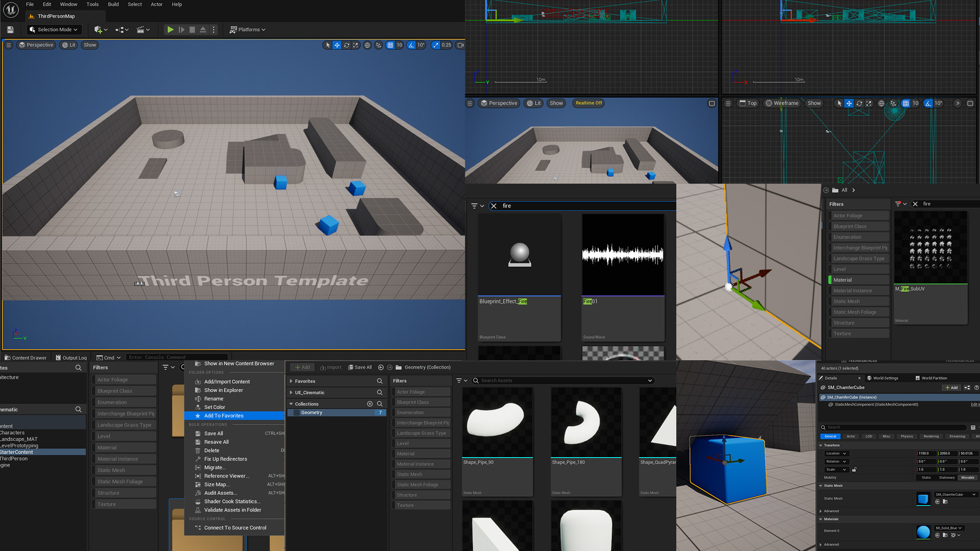Select the rotate tool in main viewport toolbar
This screenshot has height=551, width=980.
(347, 45)
